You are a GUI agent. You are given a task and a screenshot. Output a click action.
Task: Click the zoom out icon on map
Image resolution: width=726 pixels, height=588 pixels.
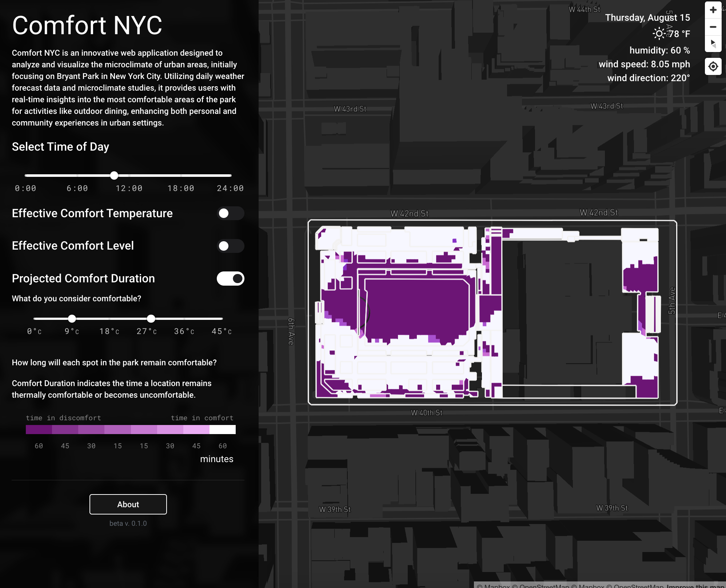pyautogui.click(x=713, y=27)
